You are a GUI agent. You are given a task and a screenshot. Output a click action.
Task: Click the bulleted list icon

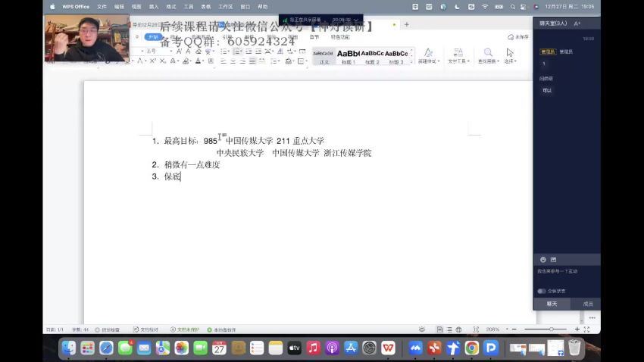(x=224, y=51)
